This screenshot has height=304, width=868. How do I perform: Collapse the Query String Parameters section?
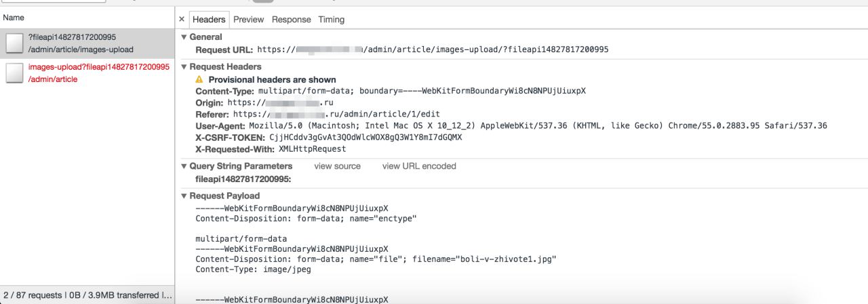pos(184,167)
